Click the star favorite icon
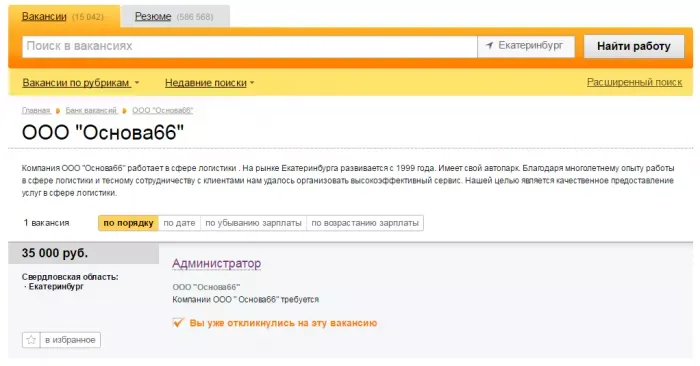Image resolution: width=700 pixels, height=366 pixels. point(31,340)
